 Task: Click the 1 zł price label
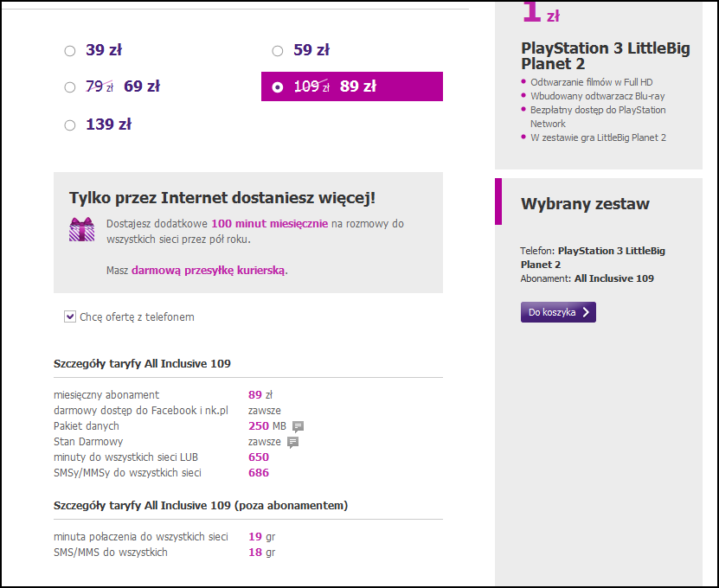[541, 12]
